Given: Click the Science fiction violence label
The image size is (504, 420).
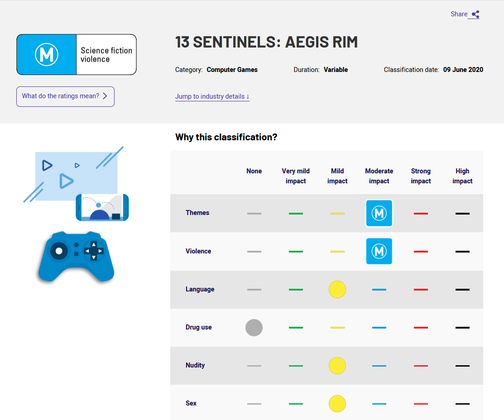Looking at the screenshot, I should click(106, 55).
